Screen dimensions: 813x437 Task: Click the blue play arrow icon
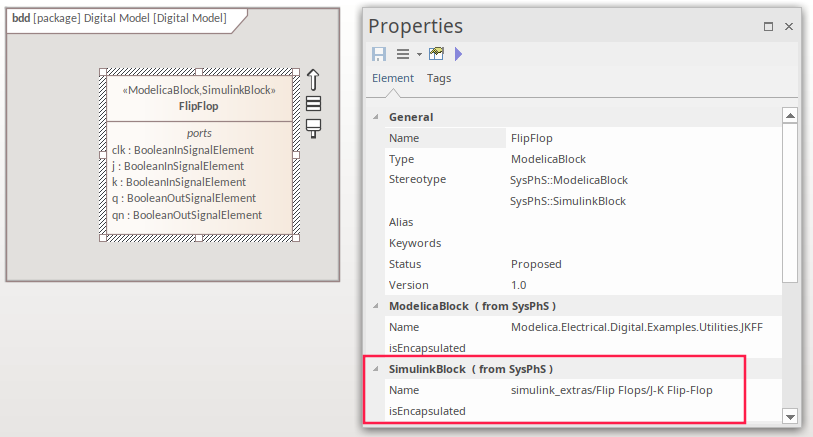pos(459,54)
